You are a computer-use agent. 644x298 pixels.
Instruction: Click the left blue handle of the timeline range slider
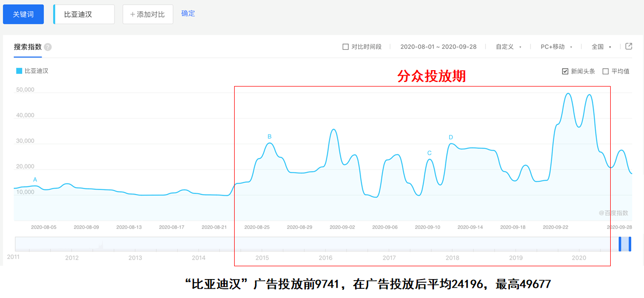pos(620,244)
